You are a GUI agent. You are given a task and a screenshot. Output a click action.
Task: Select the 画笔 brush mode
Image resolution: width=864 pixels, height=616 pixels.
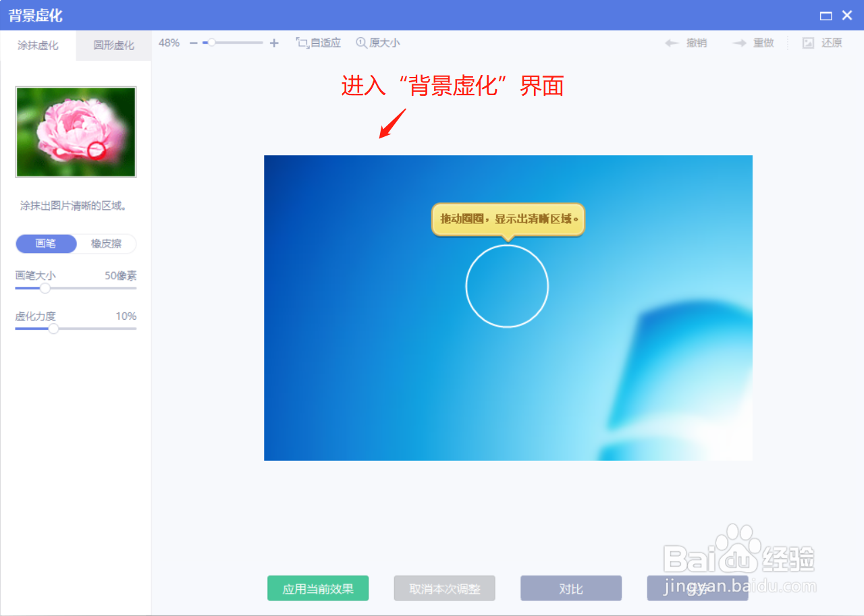pyautogui.click(x=46, y=244)
